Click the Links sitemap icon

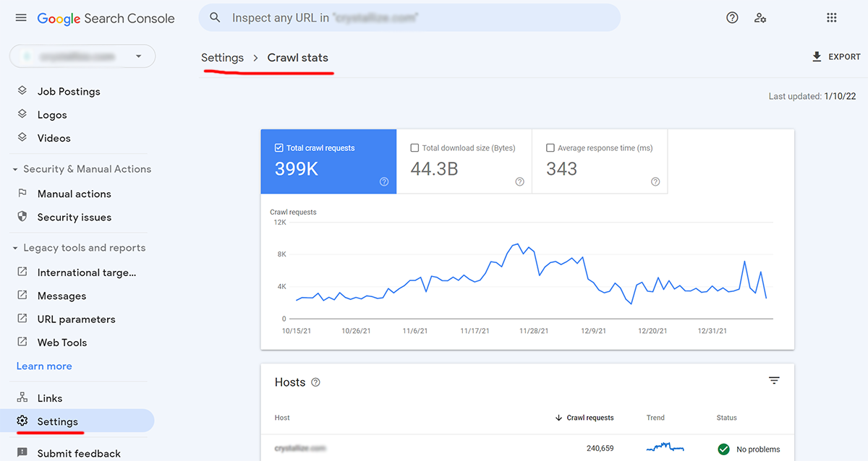[22, 397]
